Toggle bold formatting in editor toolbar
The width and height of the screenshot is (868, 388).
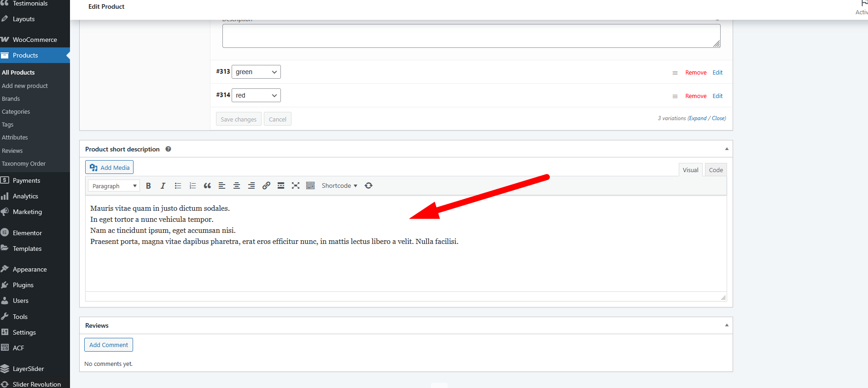[148, 186]
